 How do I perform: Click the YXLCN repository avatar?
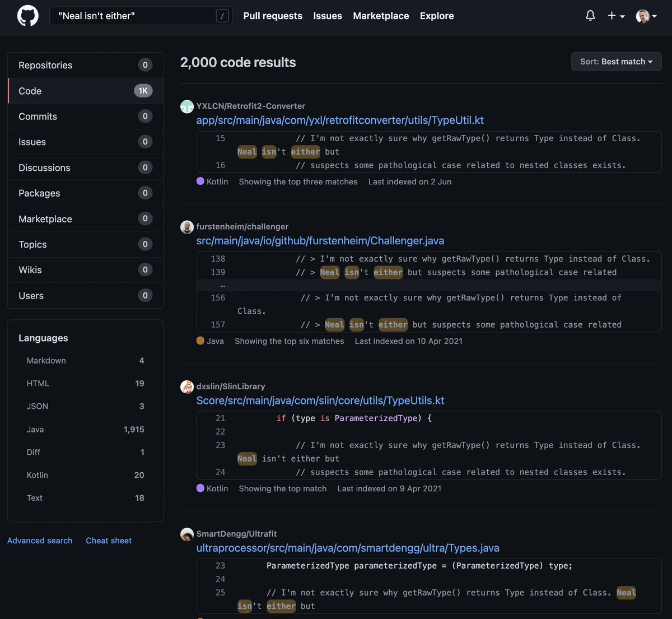point(187,106)
